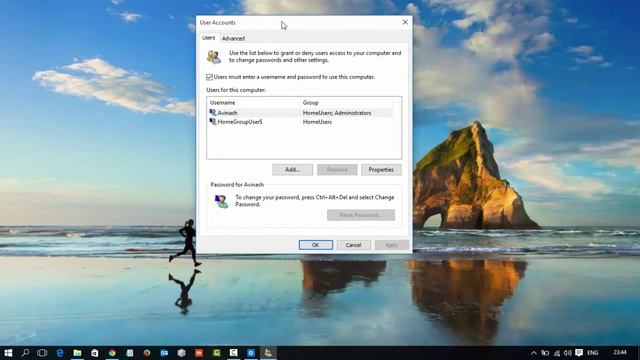Screen dimensions: 640x360
Task: Click the ENG language indicator
Action: point(593,353)
